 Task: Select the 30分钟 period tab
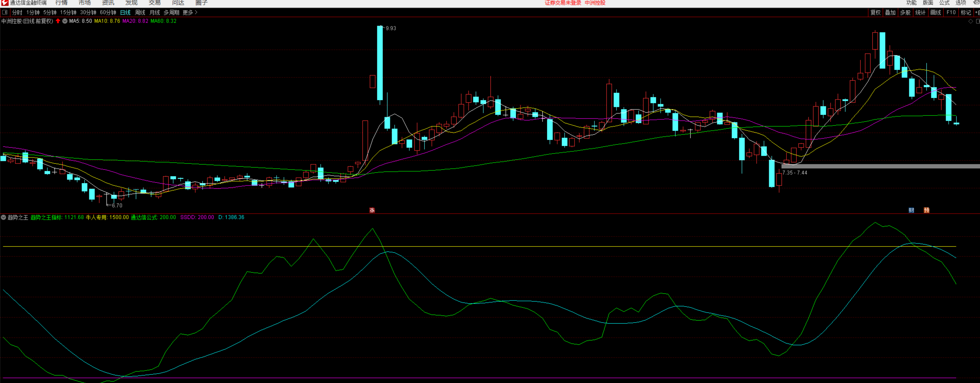(x=88, y=13)
